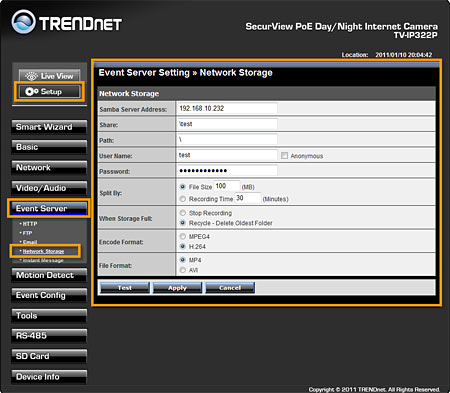Click the TV-IP322P model text
Viewport: 450px width, 393px height.
[415, 35]
